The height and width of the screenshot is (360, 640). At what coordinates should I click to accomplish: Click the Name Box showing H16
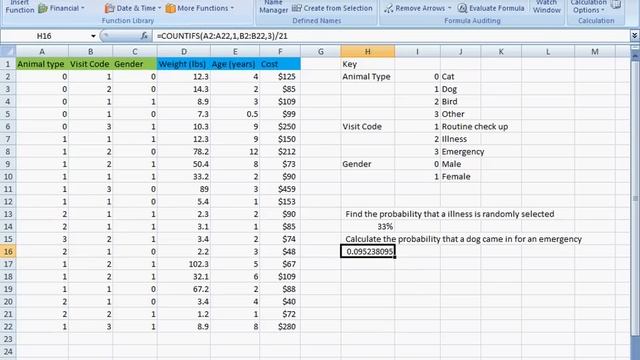pyautogui.click(x=44, y=36)
